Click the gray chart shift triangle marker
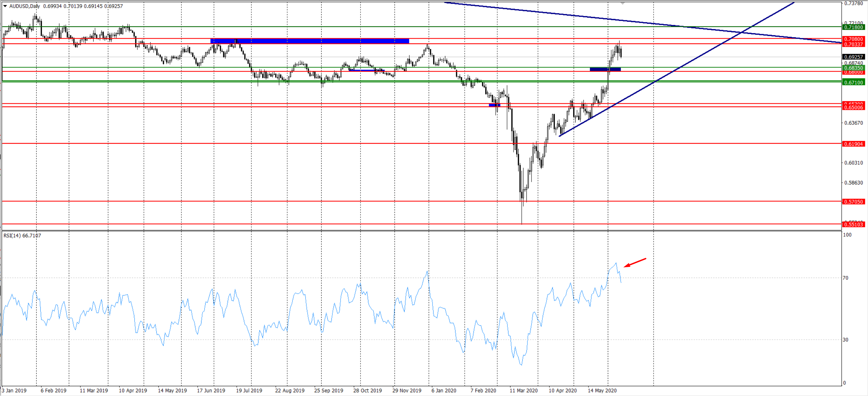Image resolution: width=868 pixels, height=396 pixels. [x=622, y=3]
